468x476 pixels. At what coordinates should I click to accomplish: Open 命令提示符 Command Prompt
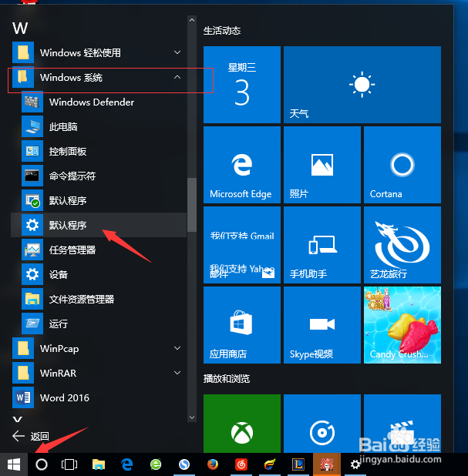click(x=99, y=176)
